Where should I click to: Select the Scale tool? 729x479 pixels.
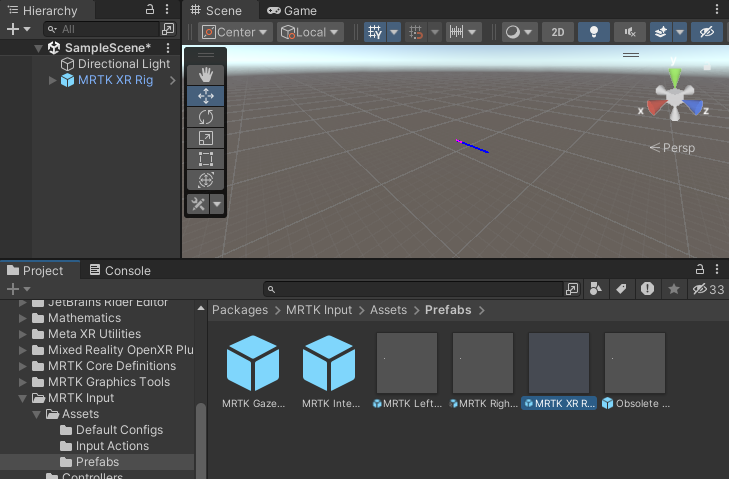pos(205,138)
